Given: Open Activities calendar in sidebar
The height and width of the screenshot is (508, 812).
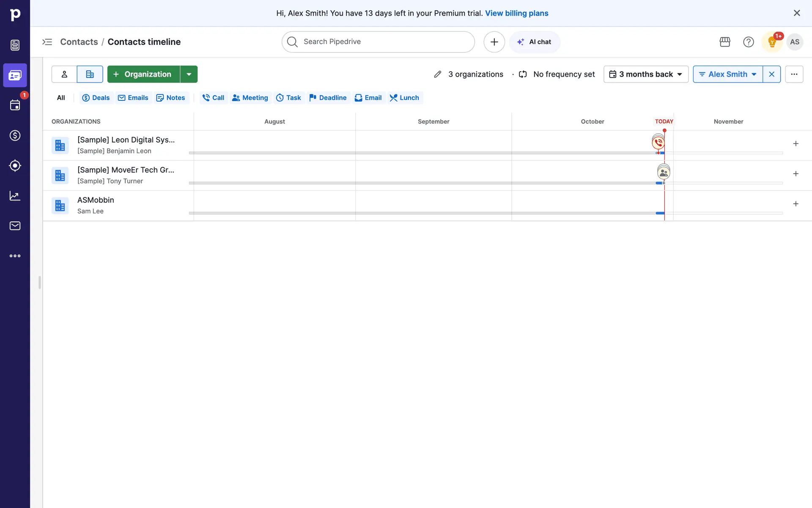Looking at the screenshot, I should [x=15, y=105].
